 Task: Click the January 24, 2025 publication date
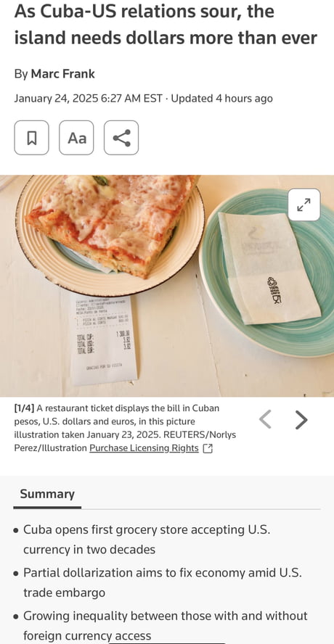(x=56, y=99)
